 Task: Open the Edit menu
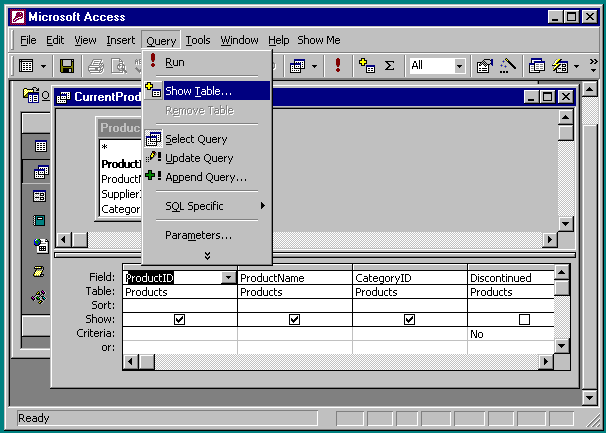pos(55,40)
